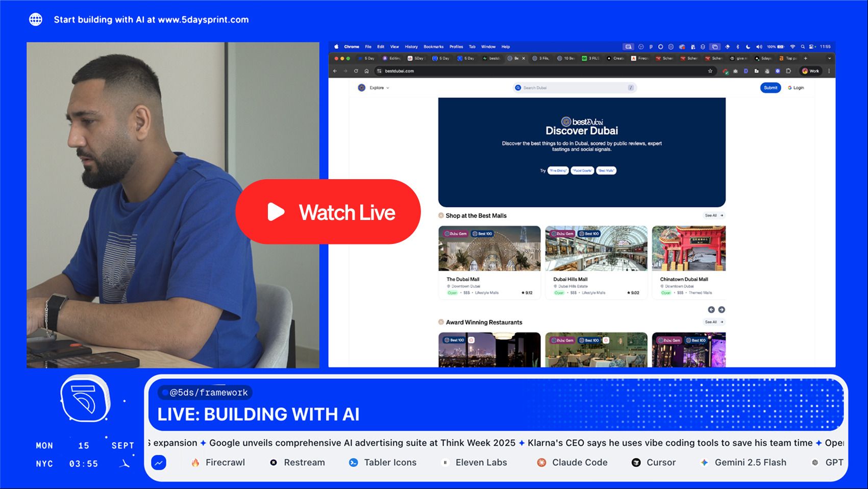Open a new browser tab with plus button
The width and height of the screenshot is (868, 489).
[806, 58]
